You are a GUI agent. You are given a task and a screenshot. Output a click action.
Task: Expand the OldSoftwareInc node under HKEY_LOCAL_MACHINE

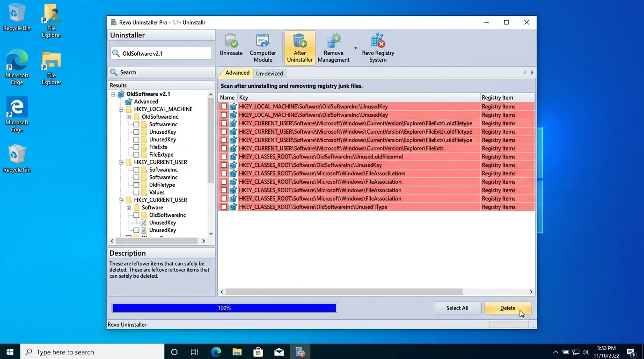click(129, 117)
